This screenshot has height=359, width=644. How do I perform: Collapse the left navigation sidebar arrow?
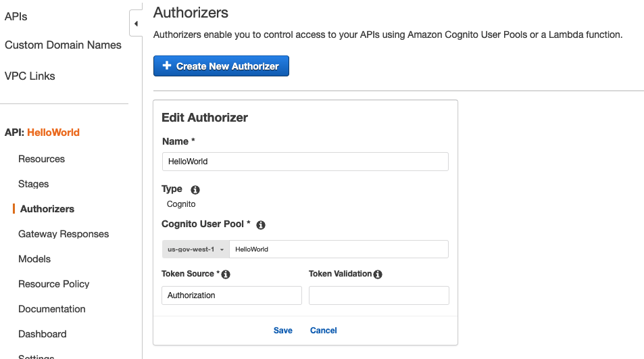coord(136,24)
